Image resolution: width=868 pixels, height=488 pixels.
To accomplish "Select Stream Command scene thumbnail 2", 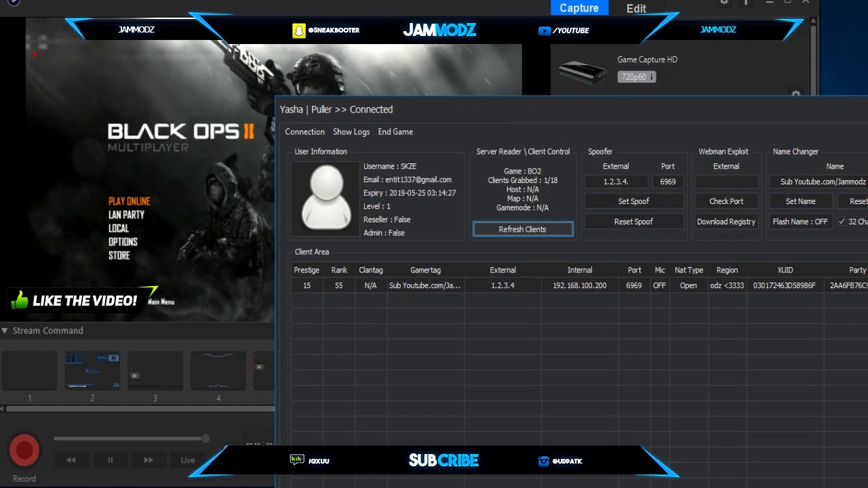I will pos(92,371).
